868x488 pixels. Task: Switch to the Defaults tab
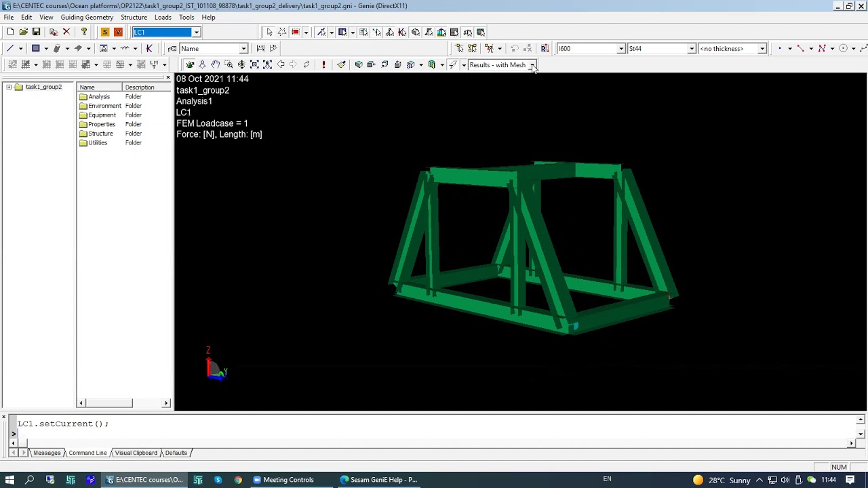pos(176,453)
